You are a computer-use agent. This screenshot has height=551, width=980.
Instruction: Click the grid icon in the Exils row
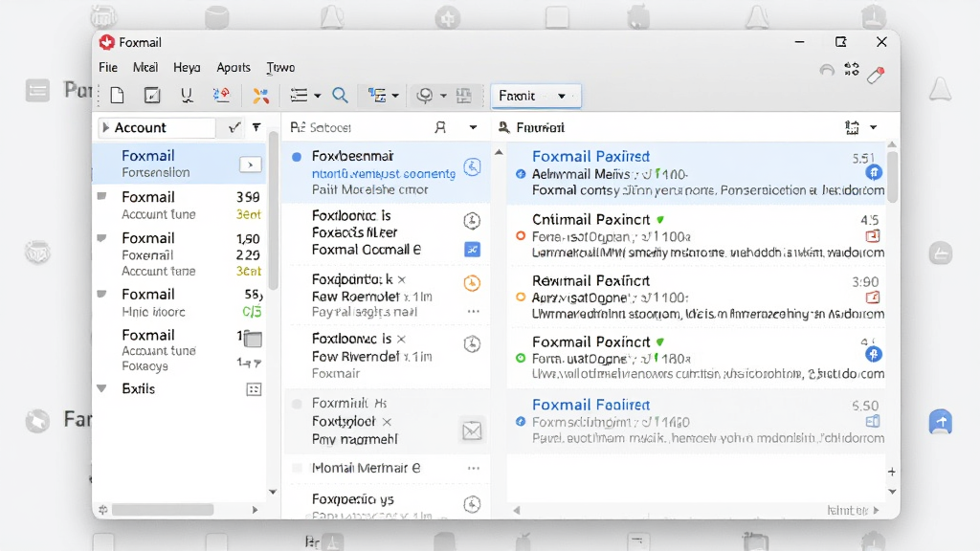254,390
